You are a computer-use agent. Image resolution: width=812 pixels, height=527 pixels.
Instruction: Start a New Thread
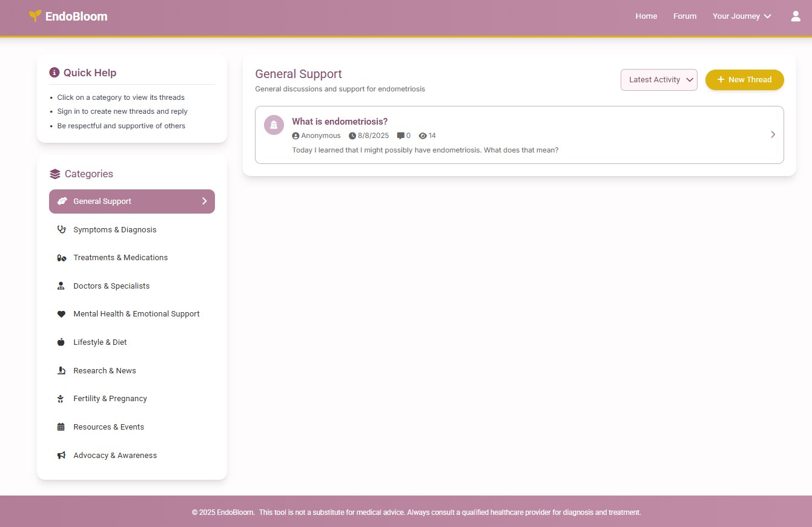click(x=744, y=80)
